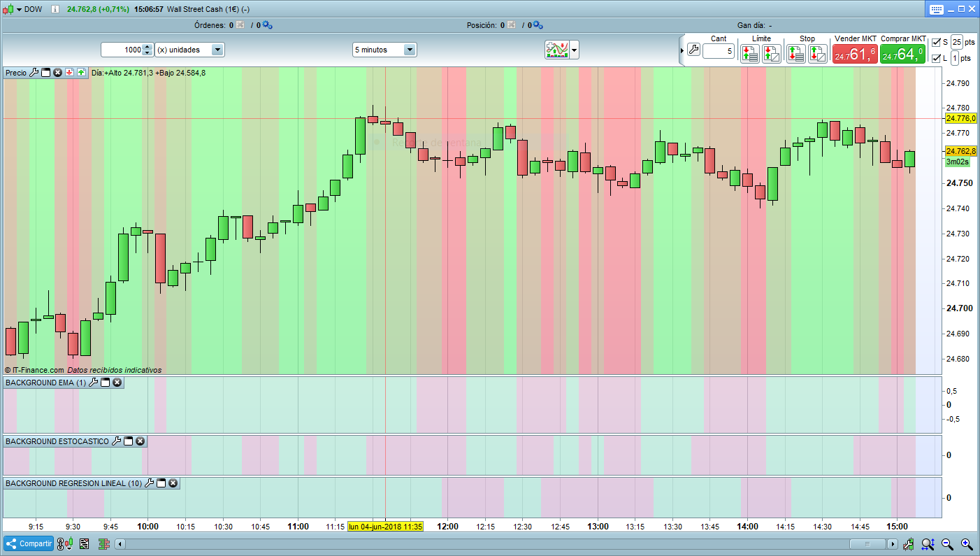Zoom out the chart with minus magnifier
This screenshot has width=980, height=556.
947,543
